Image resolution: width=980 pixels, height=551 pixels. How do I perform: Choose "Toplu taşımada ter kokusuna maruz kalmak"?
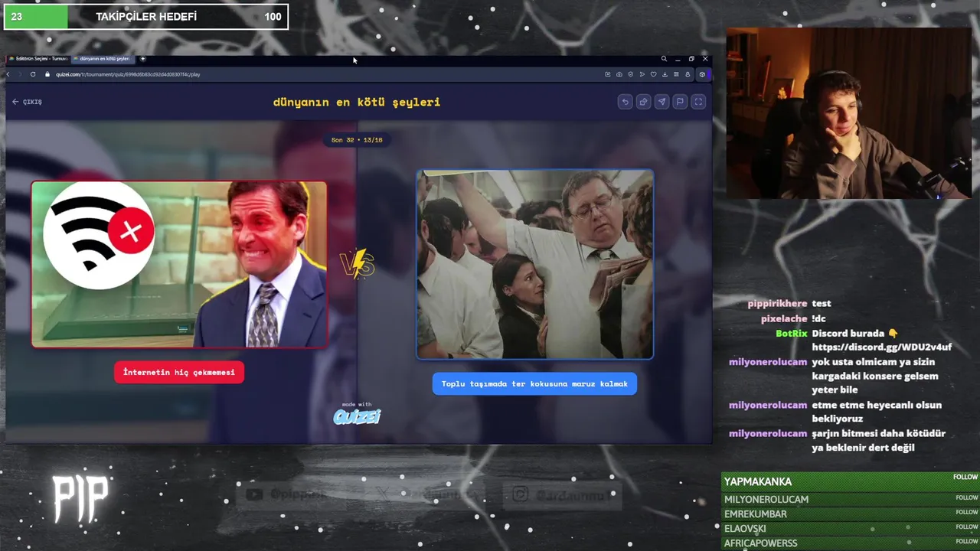534,383
